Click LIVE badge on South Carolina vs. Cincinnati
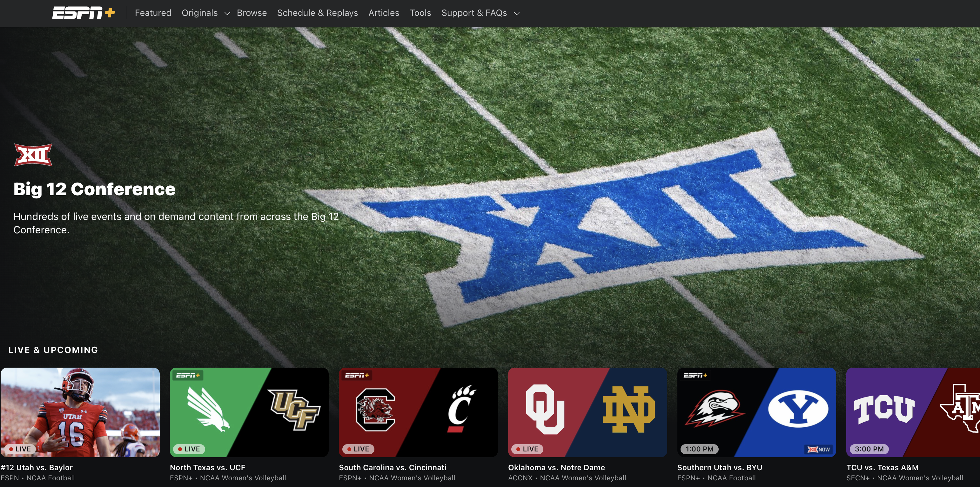This screenshot has height=487, width=980. [x=358, y=449]
